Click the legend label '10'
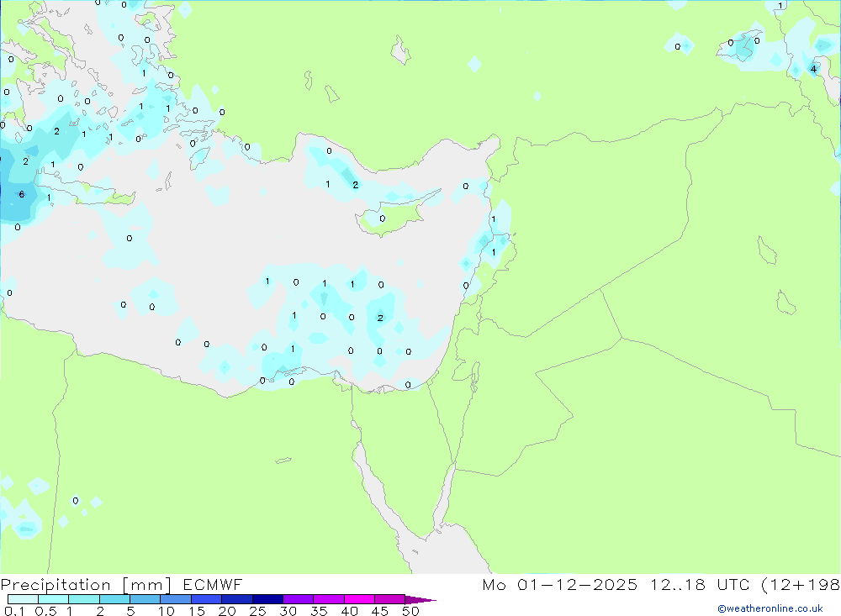The height and width of the screenshot is (616, 841). 167,611
